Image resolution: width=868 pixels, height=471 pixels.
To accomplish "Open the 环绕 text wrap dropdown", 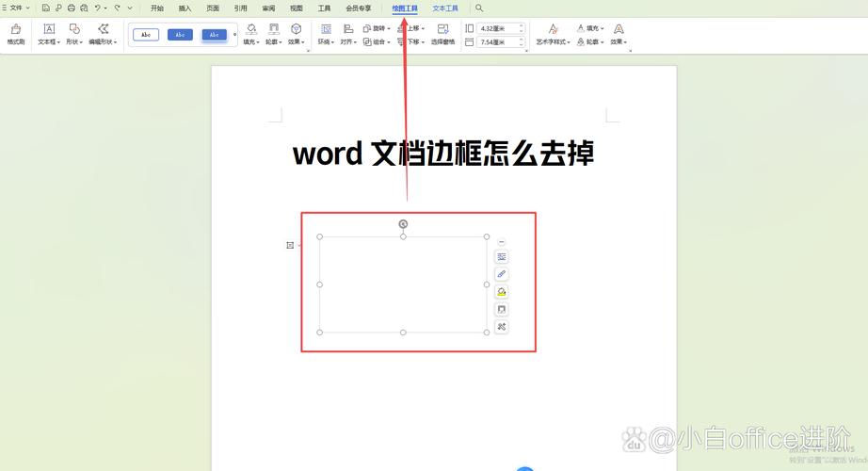I will tap(326, 34).
